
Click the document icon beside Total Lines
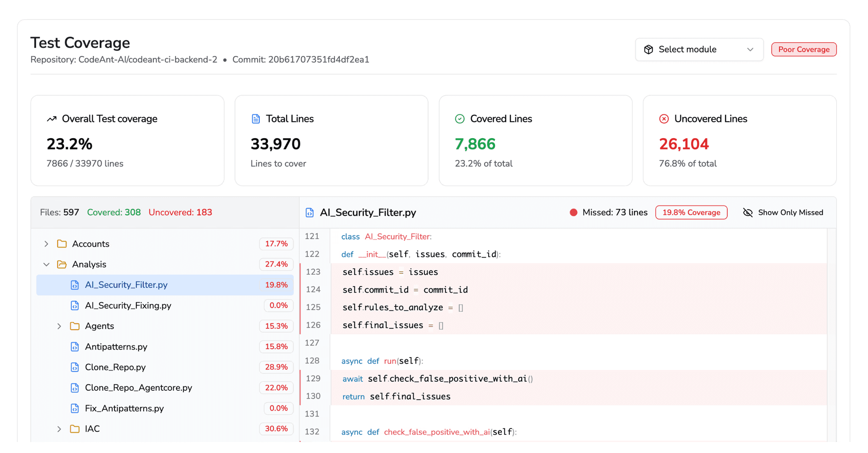(256, 119)
